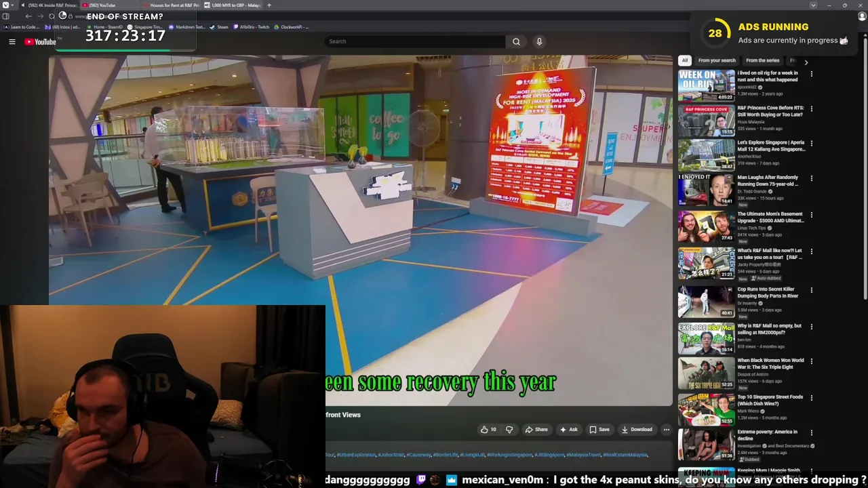This screenshot has height=488, width=868.
Task: Open Cop Runs Into Secret Killer title
Action: click(768, 292)
